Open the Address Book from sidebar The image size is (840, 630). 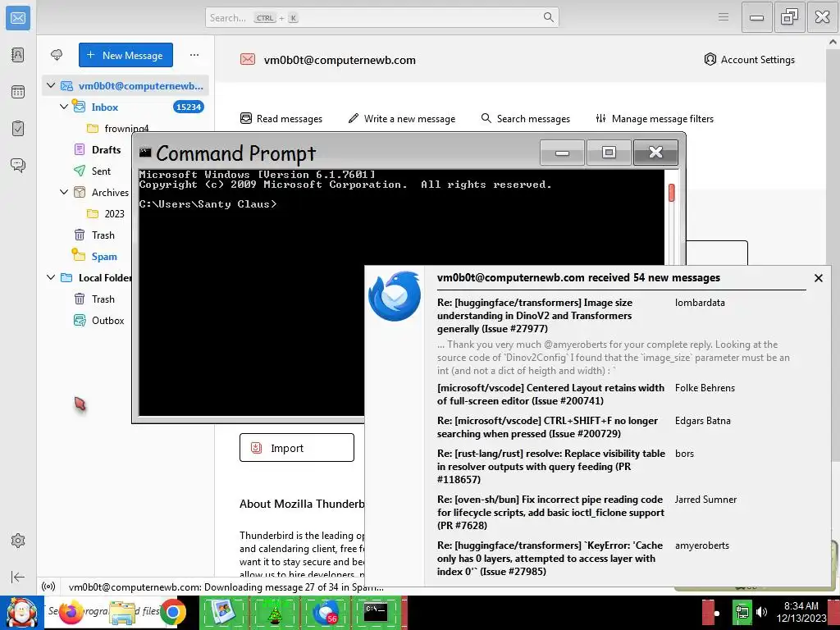[18, 55]
